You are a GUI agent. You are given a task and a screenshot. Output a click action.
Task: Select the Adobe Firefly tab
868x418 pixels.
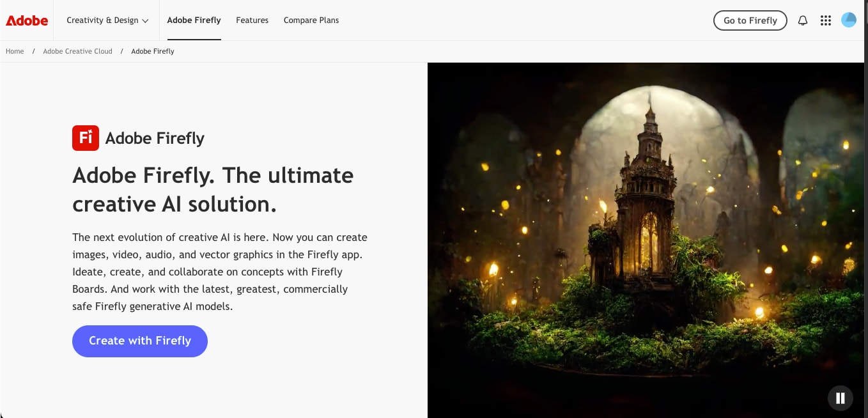(194, 20)
